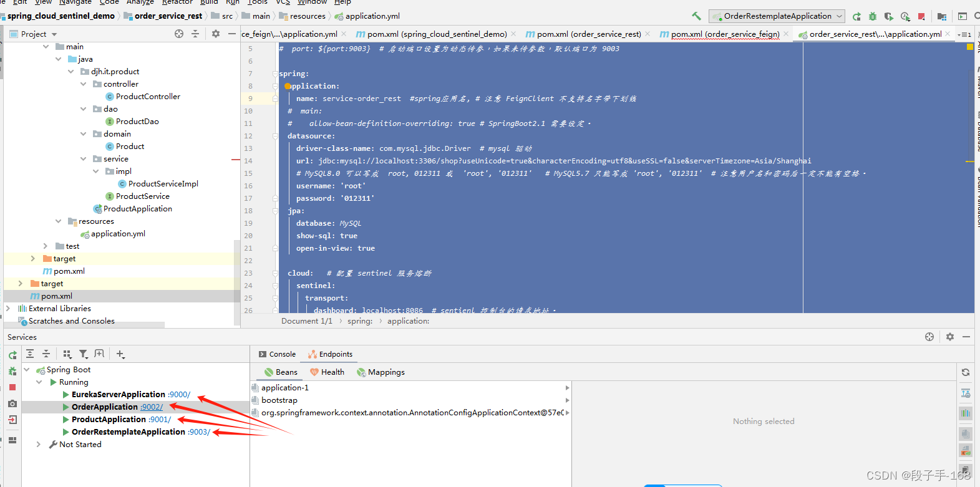The width and height of the screenshot is (980, 487).
Task: Rerun the selected service in Services sidebar
Action: click(12, 355)
